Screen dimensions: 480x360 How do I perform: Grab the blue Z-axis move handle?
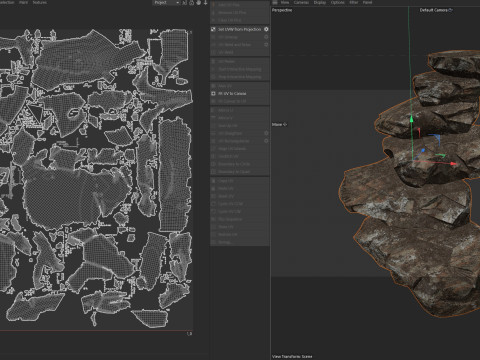tap(423, 151)
